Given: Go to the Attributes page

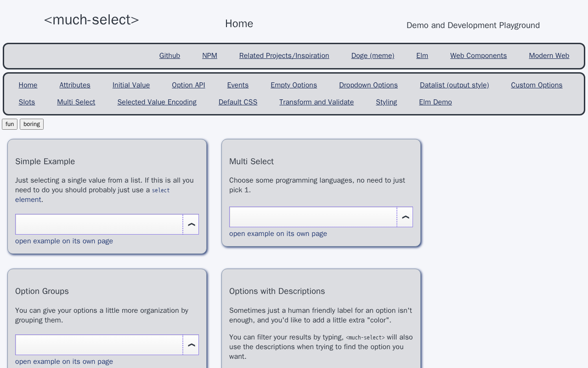Looking at the screenshot, I should pos(75,85).
